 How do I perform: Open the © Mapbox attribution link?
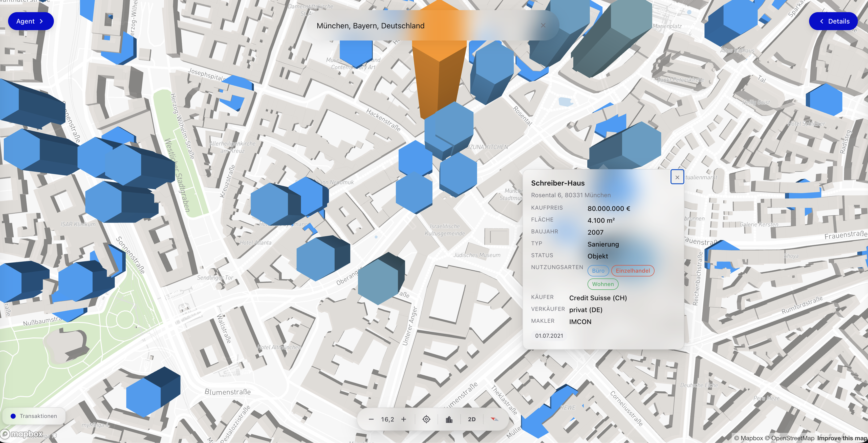pyautogui.click(x=748, y=438)
